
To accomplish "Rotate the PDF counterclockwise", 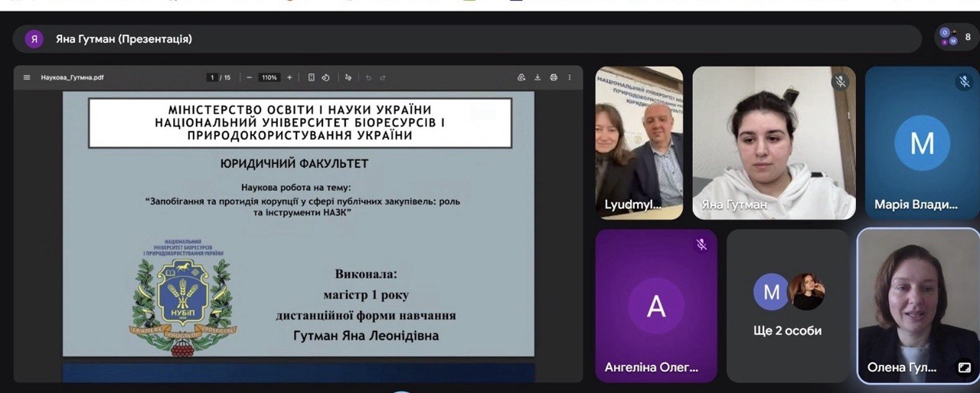I will 325,77.
